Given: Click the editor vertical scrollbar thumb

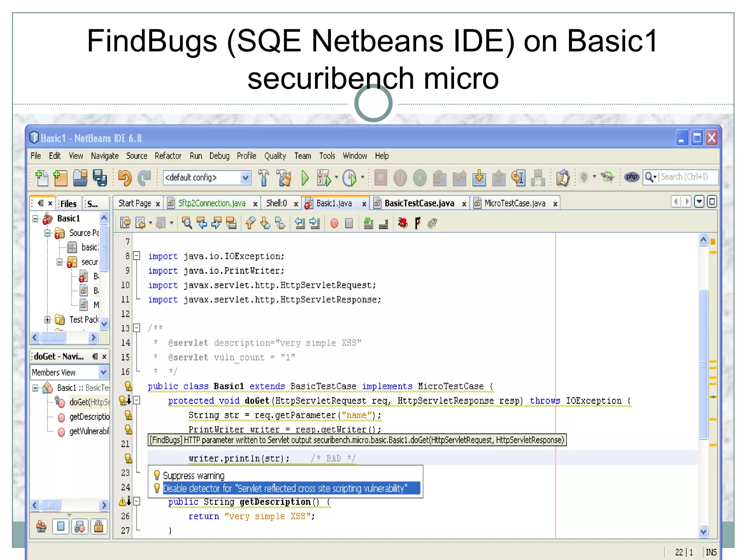Looking at the screenshot, I should pos(703,365).
